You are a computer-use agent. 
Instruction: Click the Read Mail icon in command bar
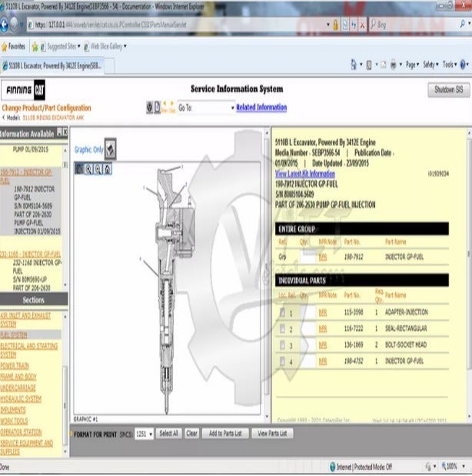pos(384,65)
